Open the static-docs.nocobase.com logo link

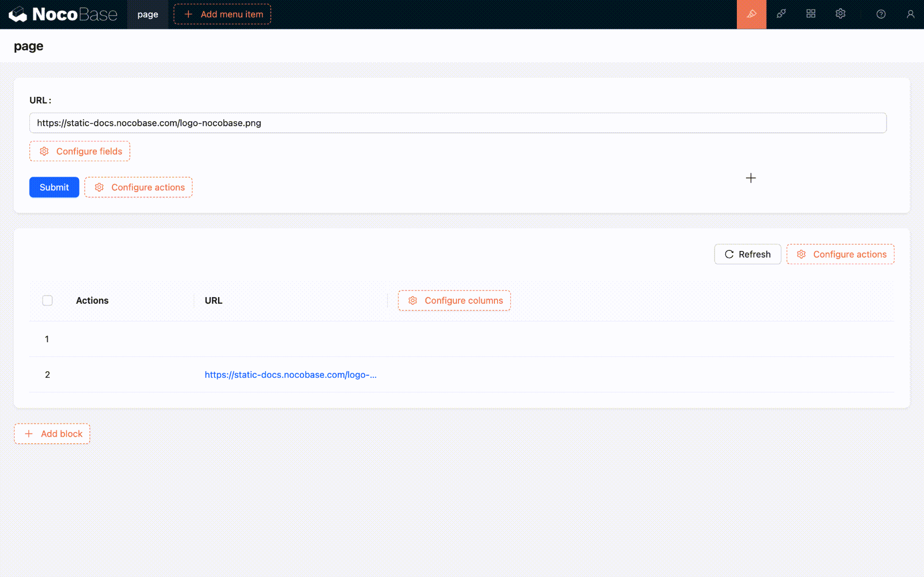[291, 375]
